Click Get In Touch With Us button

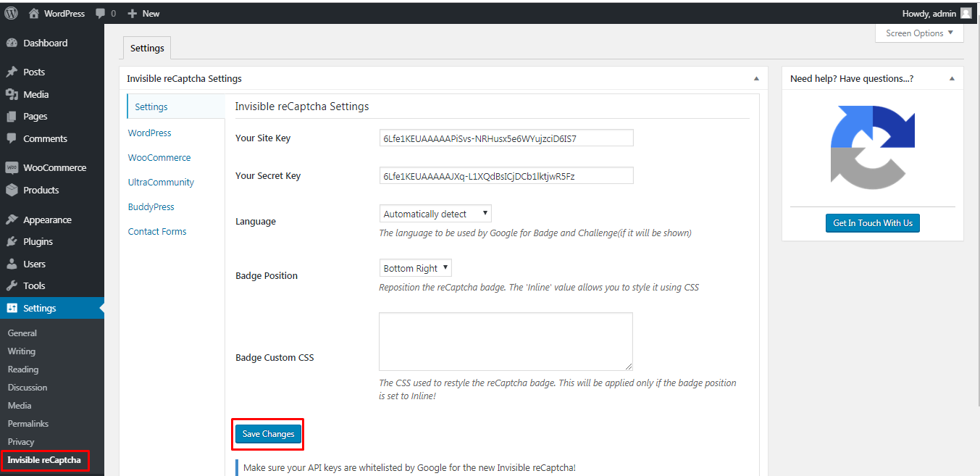pyautogui.click(x=873, y=223)
